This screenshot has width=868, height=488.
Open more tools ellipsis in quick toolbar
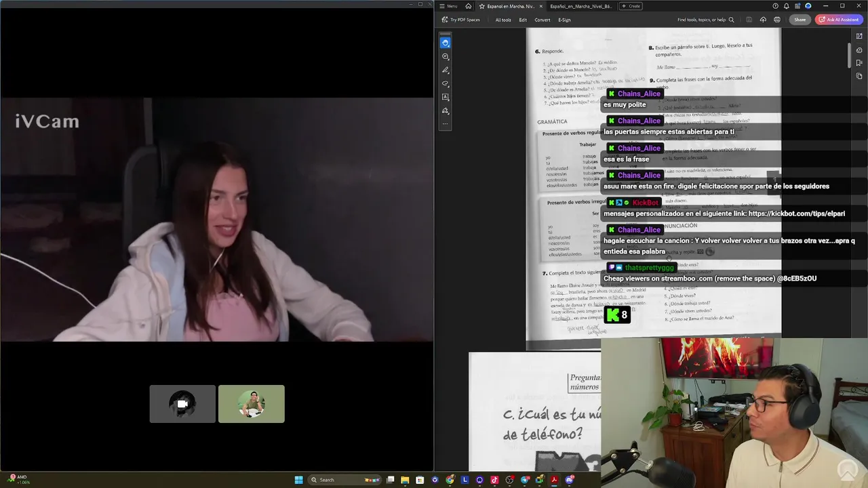(x=446, y=124)
